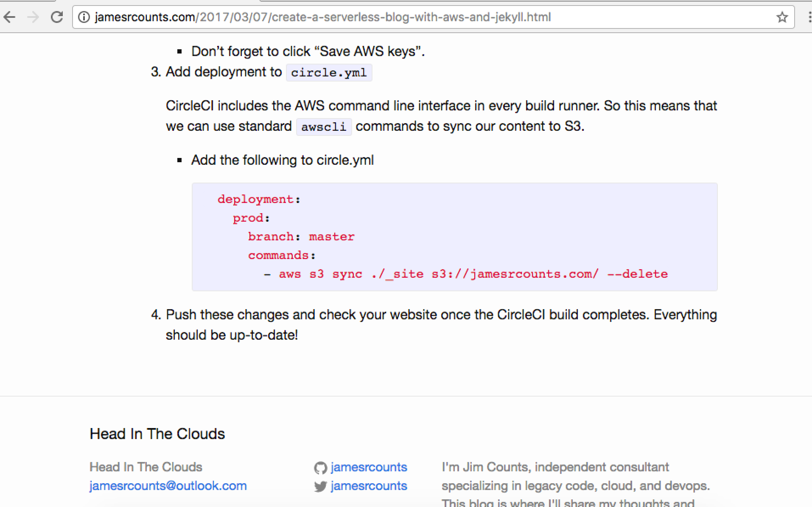Screen dimensions: 812x507
Task: Click the awscli inline code text
Action: (x=324, y=127)
